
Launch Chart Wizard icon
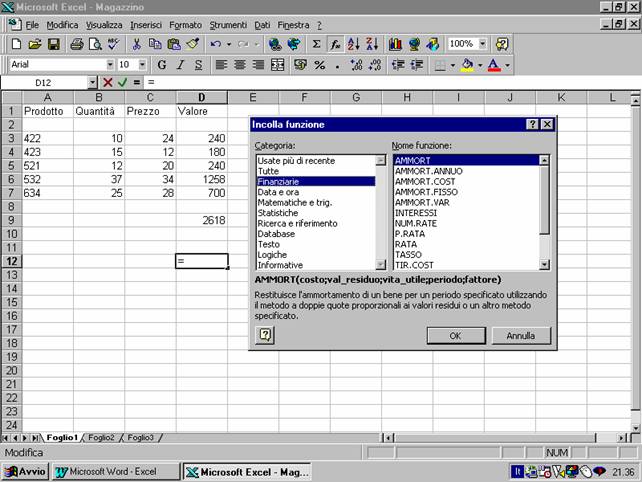coord(395,44)
